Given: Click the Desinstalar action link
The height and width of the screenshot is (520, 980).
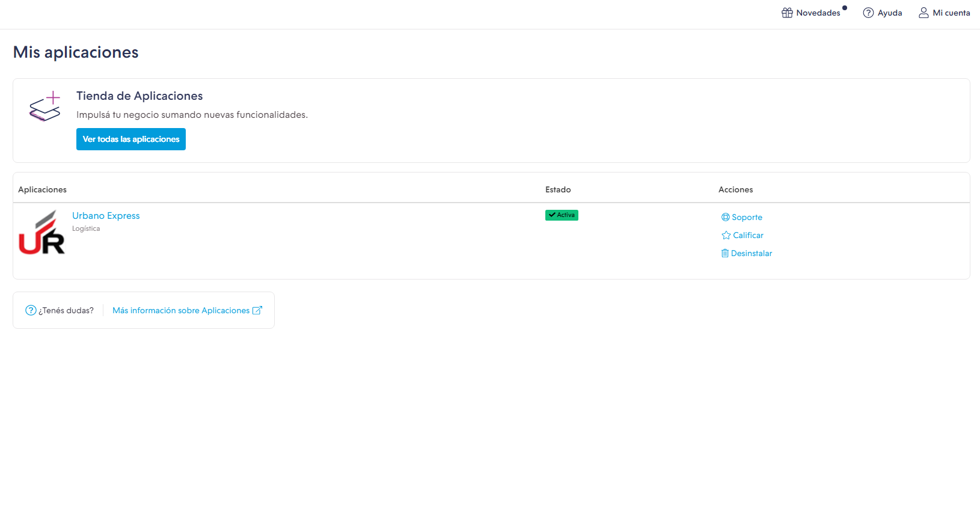Looking at the screenshot, I should [747, 253].
